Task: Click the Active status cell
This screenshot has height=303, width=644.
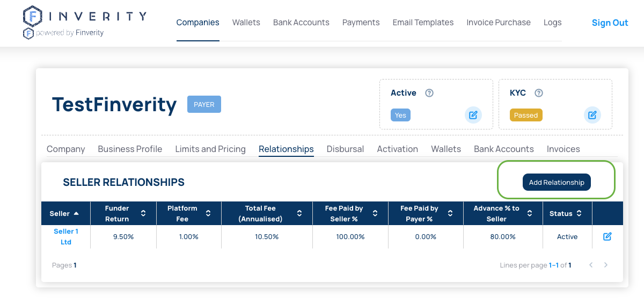Action: (567, 236)
